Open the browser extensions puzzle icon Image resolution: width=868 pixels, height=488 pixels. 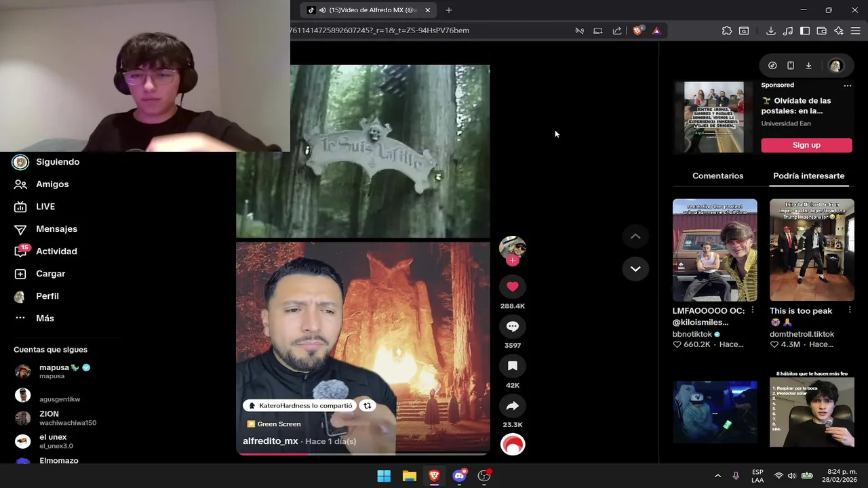pos(727,30)
